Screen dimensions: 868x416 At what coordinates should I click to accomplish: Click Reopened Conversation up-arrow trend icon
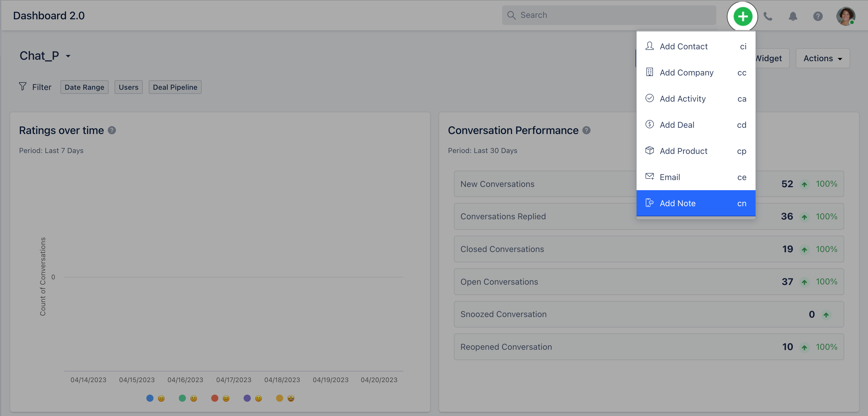804,348
